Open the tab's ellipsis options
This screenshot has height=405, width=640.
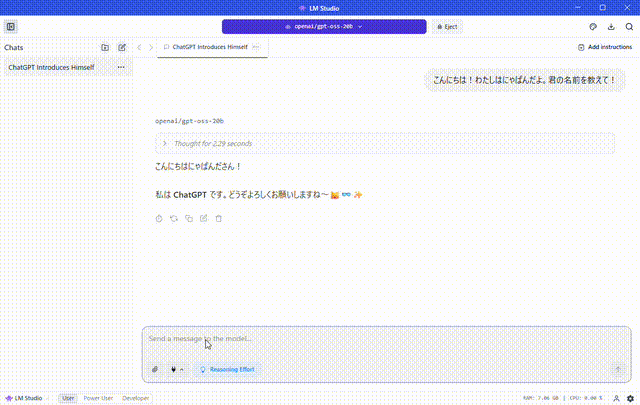[256, 47]
